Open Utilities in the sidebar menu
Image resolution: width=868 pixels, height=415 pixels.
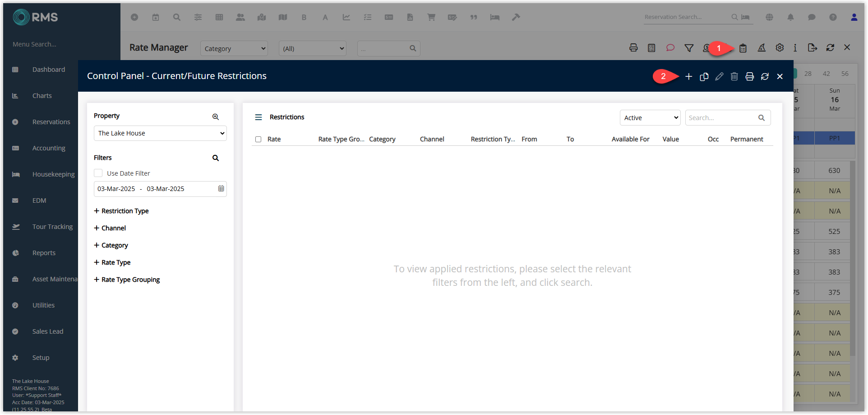point(43,305)
